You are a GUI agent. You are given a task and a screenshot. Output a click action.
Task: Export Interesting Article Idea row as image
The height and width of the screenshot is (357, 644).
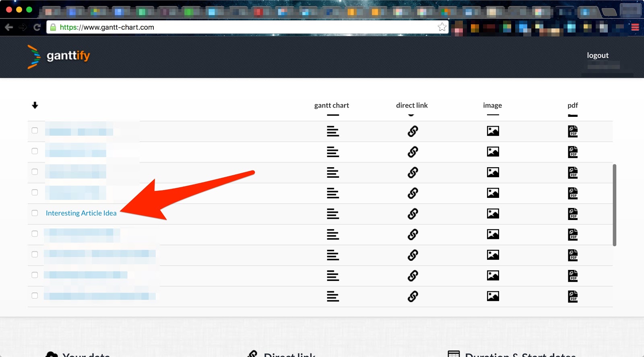point(493,214)
